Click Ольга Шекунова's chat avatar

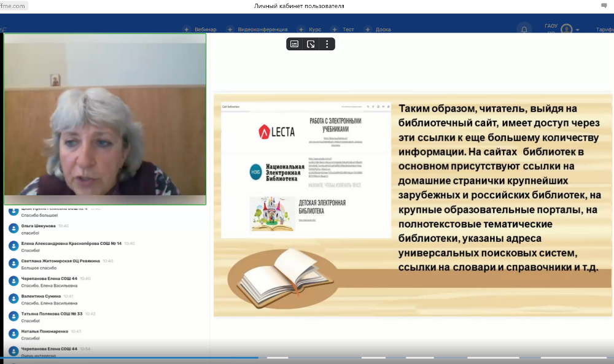click(x=14, y=228)
